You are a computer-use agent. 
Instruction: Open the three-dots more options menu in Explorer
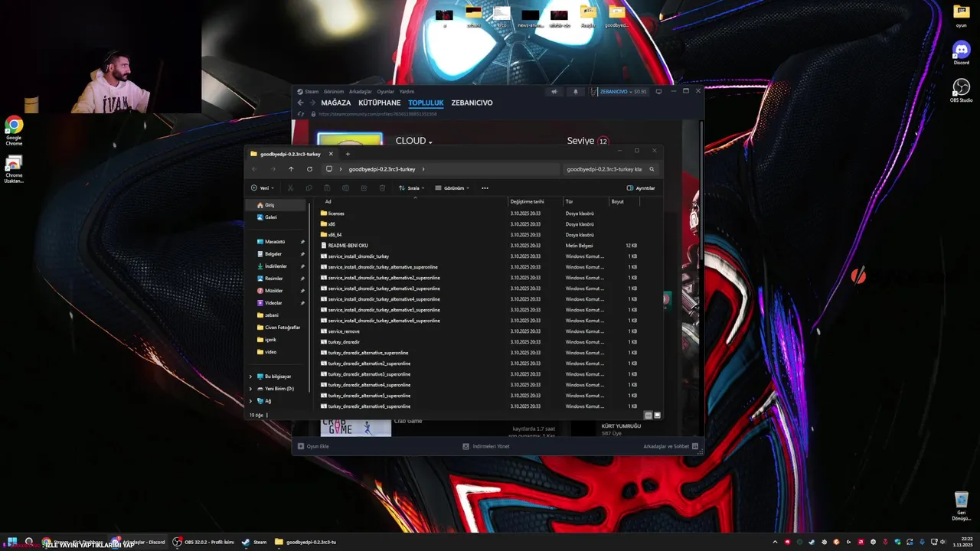(x=485, y=188)
